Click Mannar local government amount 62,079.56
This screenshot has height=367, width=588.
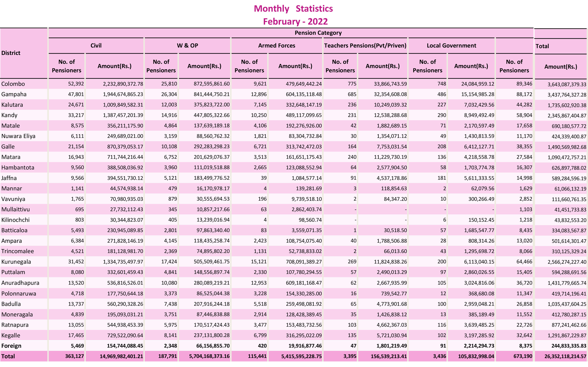coord(481,189)
